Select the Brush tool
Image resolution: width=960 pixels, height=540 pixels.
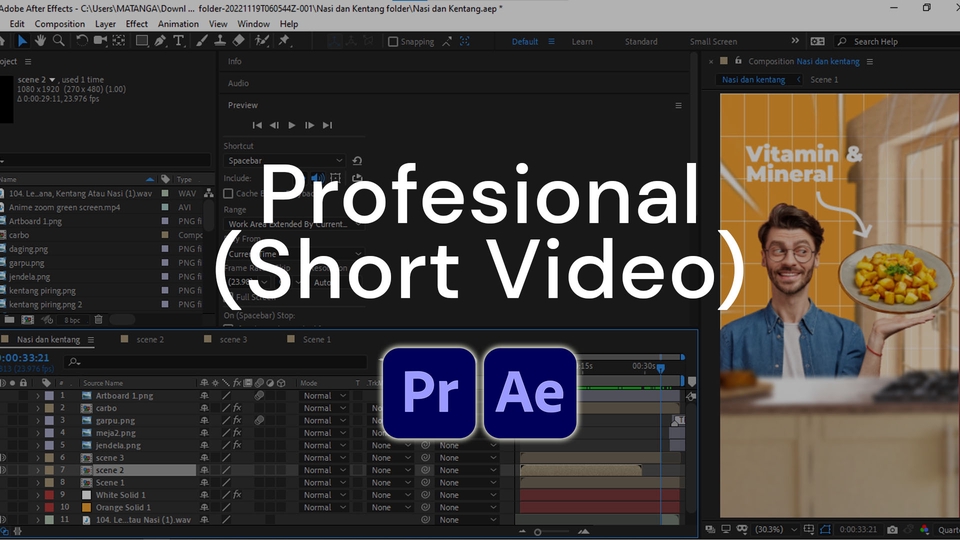201,41
